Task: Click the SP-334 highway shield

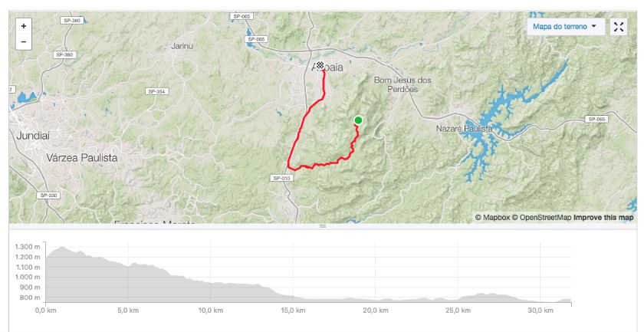Action: pyautogui.click(x=157, y=91)
